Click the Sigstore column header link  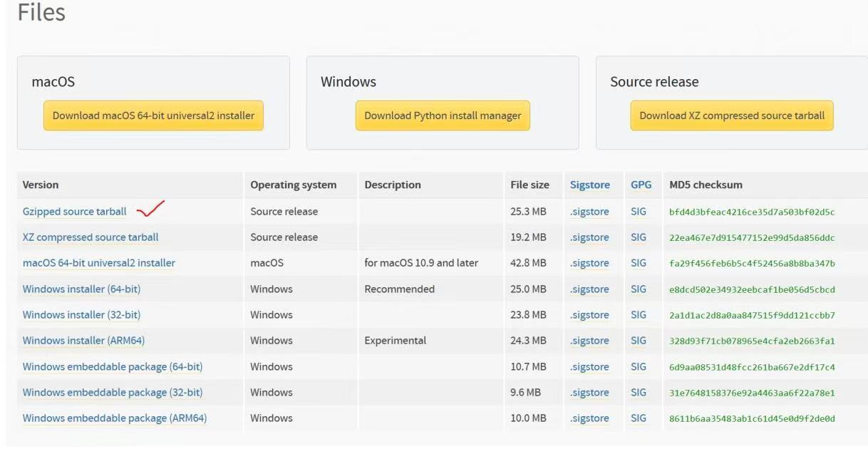[590, 185]
